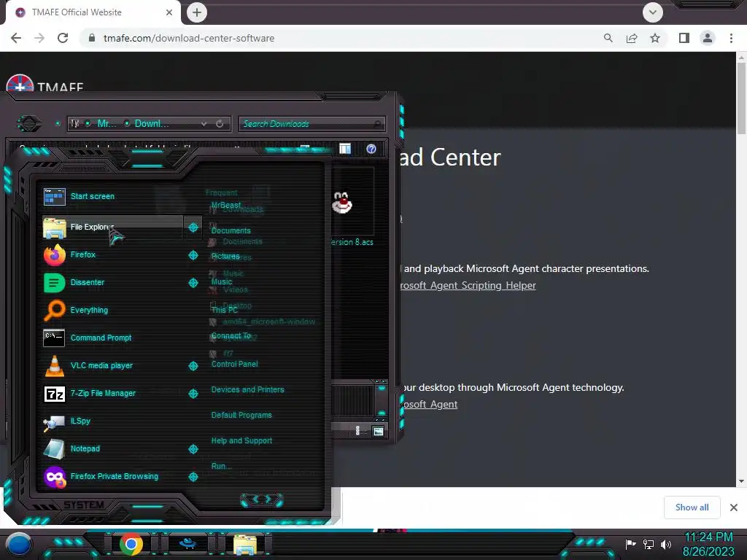Toggle Chrome side panel
The image size is (747, 560).
click(684, 38)
